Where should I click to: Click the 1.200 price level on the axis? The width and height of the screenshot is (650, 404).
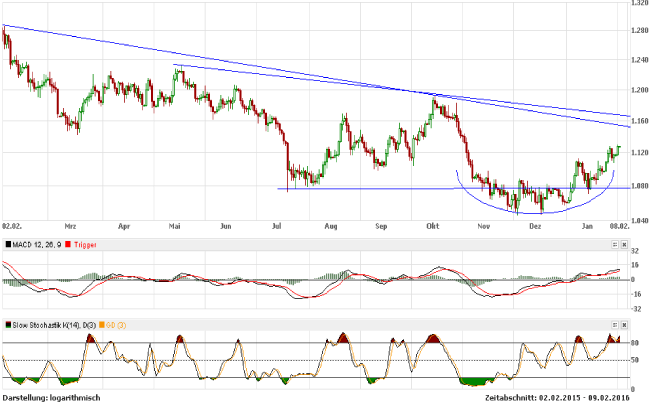pos(637,90)
